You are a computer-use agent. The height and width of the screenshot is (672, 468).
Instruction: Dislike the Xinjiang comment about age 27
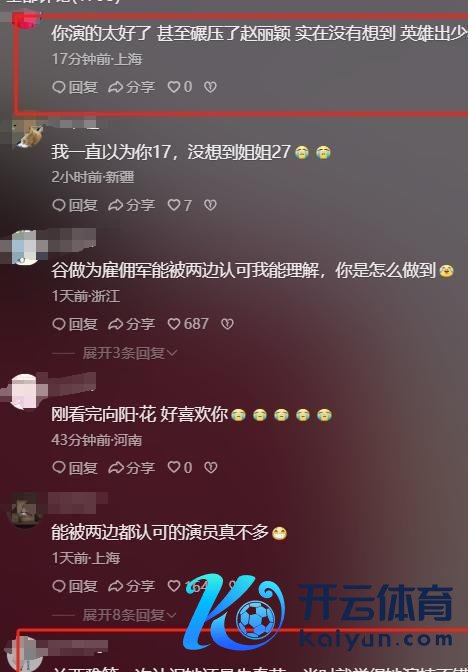[x=210, y=205]
